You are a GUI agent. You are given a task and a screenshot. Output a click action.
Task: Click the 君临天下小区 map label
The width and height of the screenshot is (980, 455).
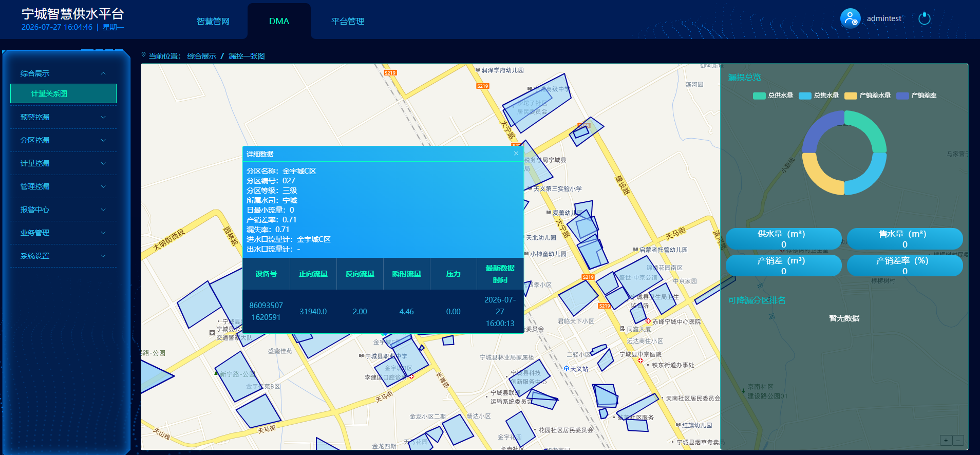click(576, 321)
